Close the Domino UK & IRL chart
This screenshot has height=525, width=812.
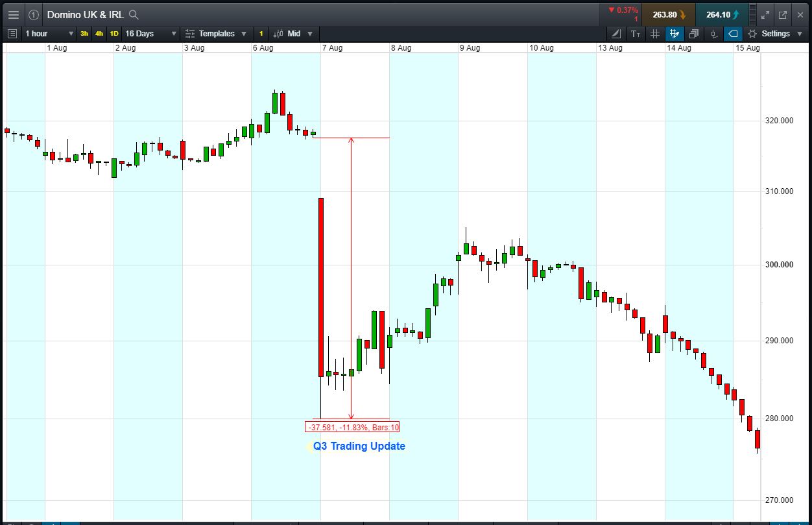pos(800,14)
